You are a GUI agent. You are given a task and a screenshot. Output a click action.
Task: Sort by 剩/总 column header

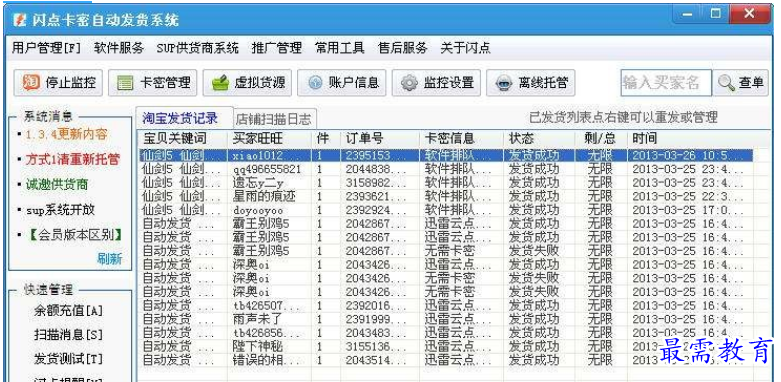point(600,138)
